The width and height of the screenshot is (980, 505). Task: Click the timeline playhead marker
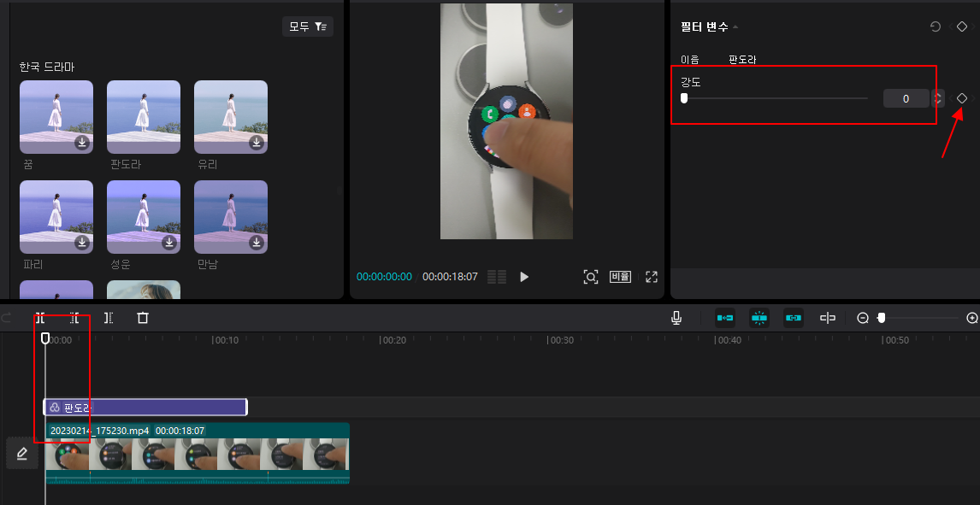45,338
